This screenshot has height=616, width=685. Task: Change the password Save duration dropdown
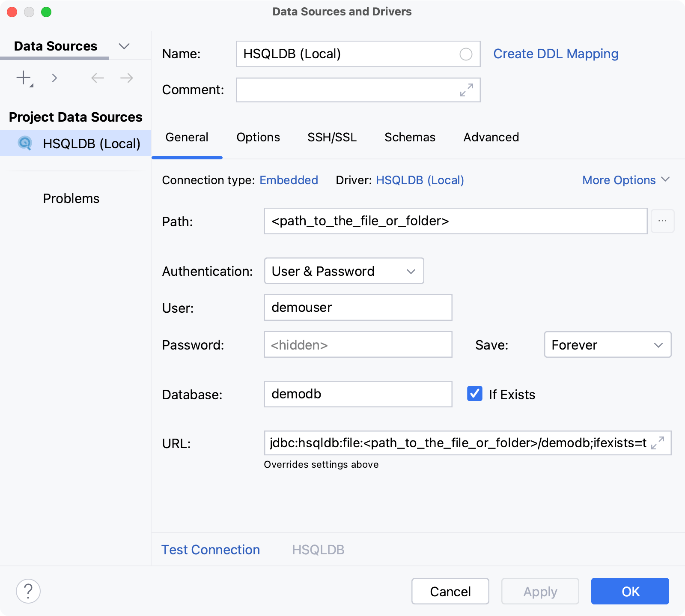point(607,345)
